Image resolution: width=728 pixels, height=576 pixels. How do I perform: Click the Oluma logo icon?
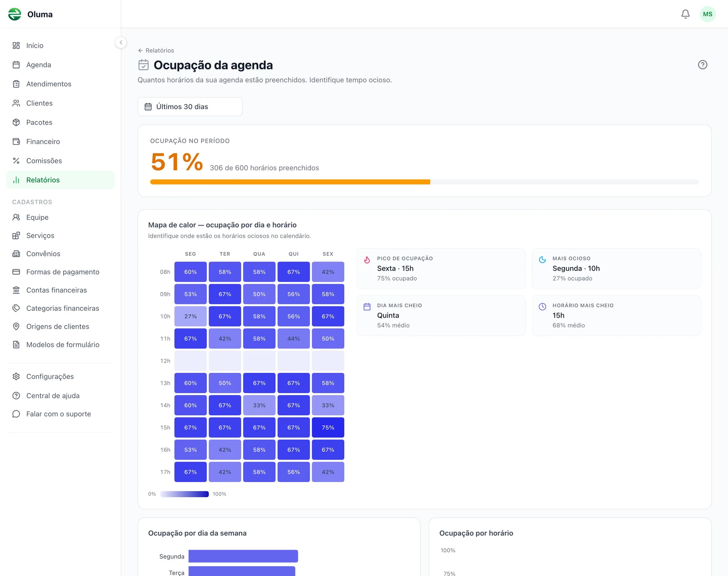point(15,14)
